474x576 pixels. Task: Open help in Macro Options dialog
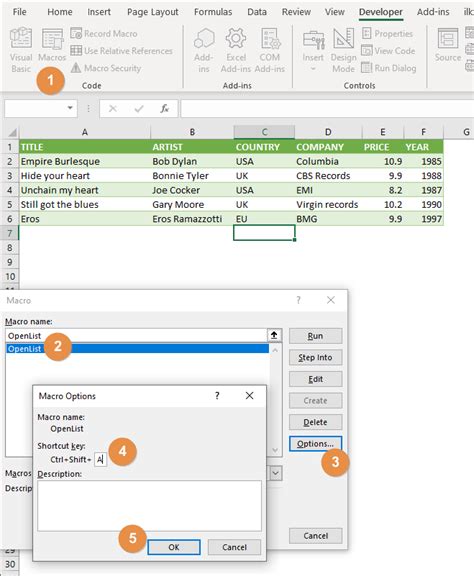pyautogui.click(x=217, y=396)
